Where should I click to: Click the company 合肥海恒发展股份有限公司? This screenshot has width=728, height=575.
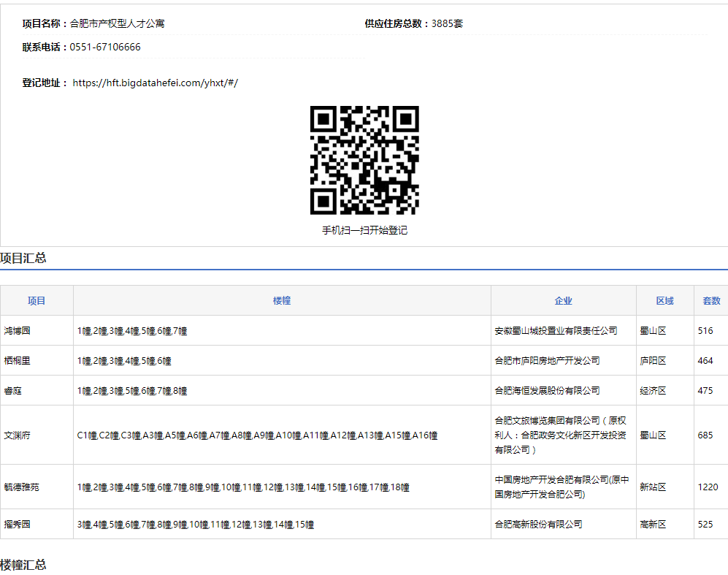coord(547,391)
